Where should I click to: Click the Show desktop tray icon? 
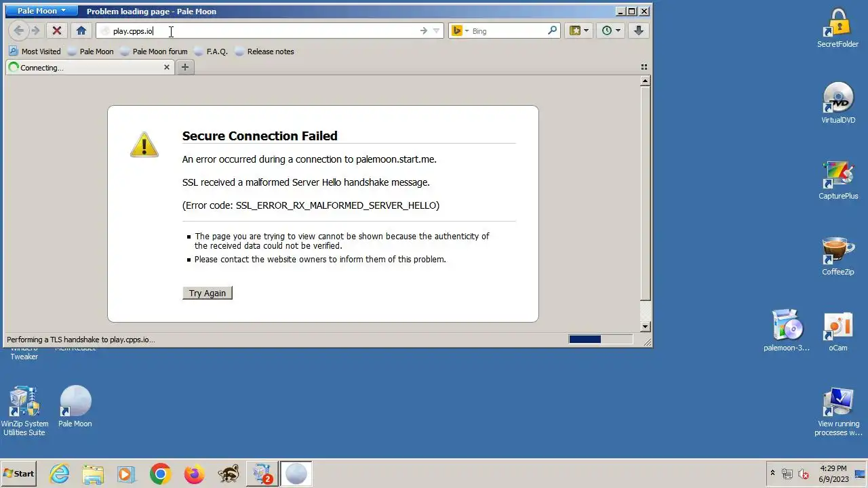pyautogui.click(x=860, y=474)
